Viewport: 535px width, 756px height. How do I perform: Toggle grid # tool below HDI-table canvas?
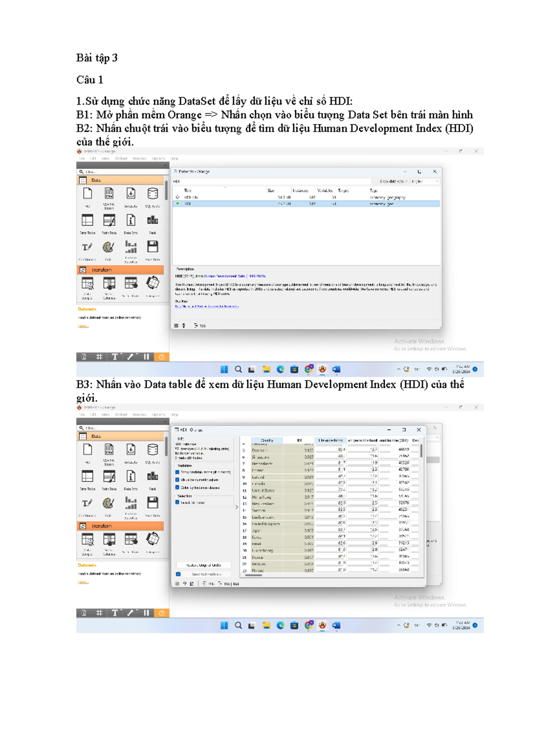(x=99, y=613)
